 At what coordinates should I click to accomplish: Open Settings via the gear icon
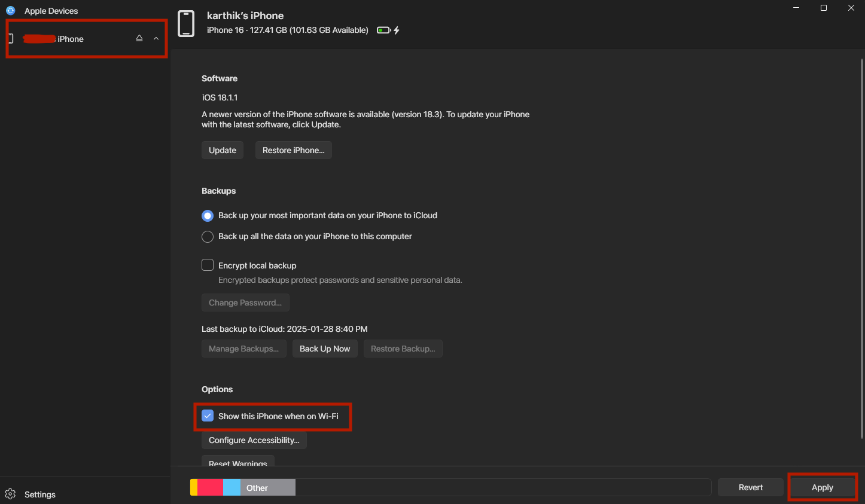point(10,494)
